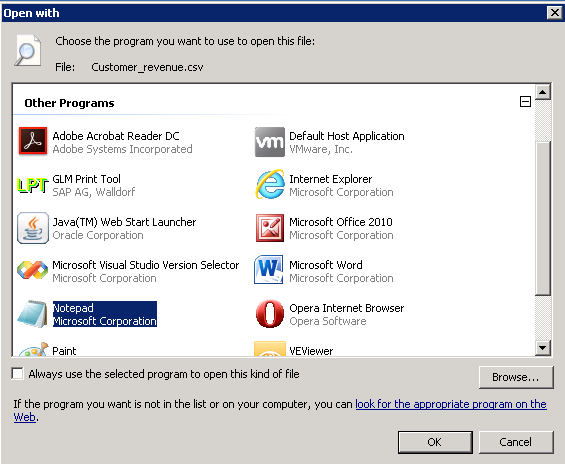This screenshot has width=565, height=464.
Task: Click Microsoft Visual Studio Version Selector text
Action: coord(146,265)
